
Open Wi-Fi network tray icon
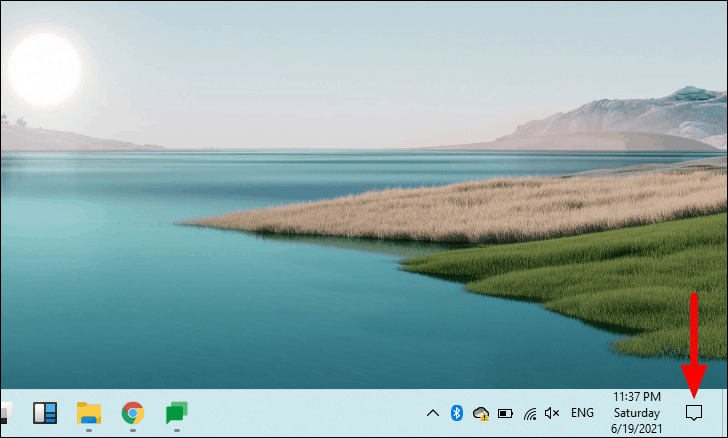[529, 413]
